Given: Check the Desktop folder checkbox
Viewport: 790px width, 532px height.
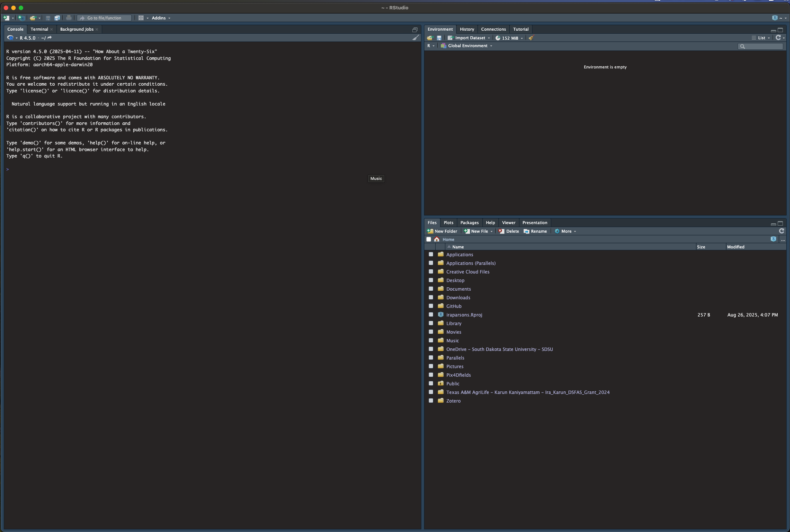Looking at the screenshot, I should pos(431,280).
